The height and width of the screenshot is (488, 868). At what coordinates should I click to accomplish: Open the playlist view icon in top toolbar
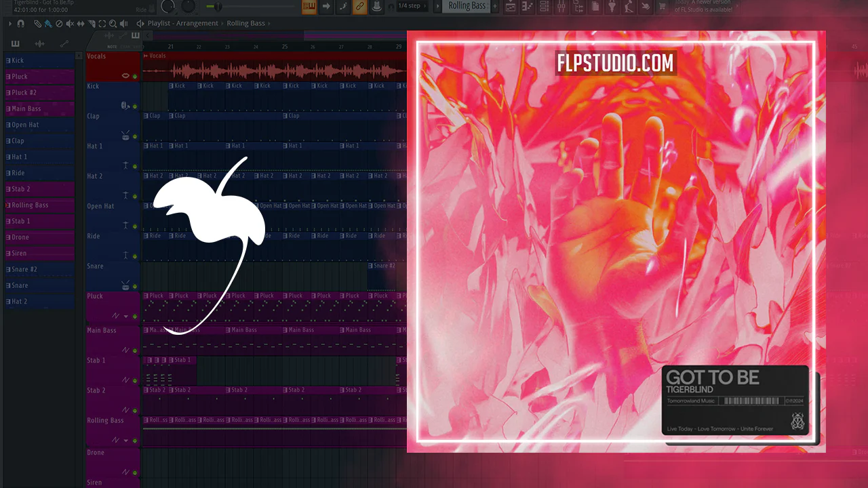click(510, 7)
